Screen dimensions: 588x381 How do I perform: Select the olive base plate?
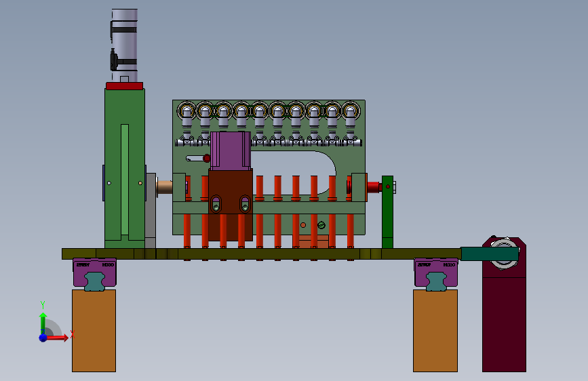pos(261,254)
